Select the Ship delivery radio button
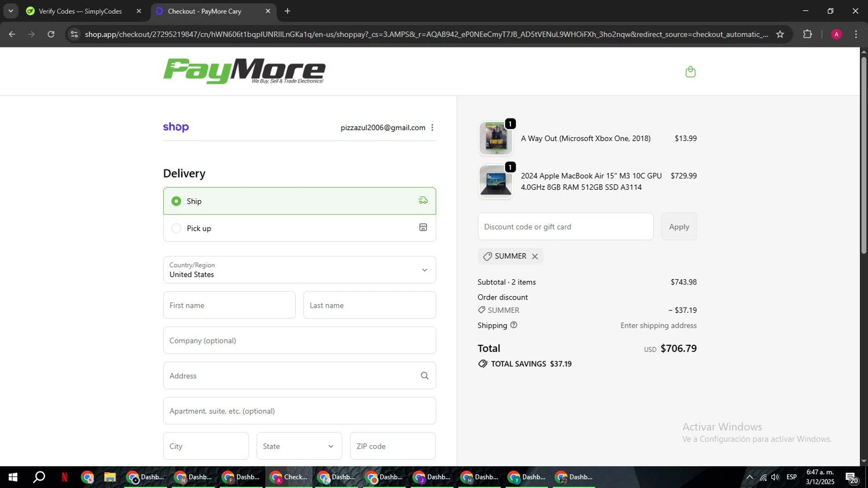Screen dimensions: 868x488 coord(176,201)
